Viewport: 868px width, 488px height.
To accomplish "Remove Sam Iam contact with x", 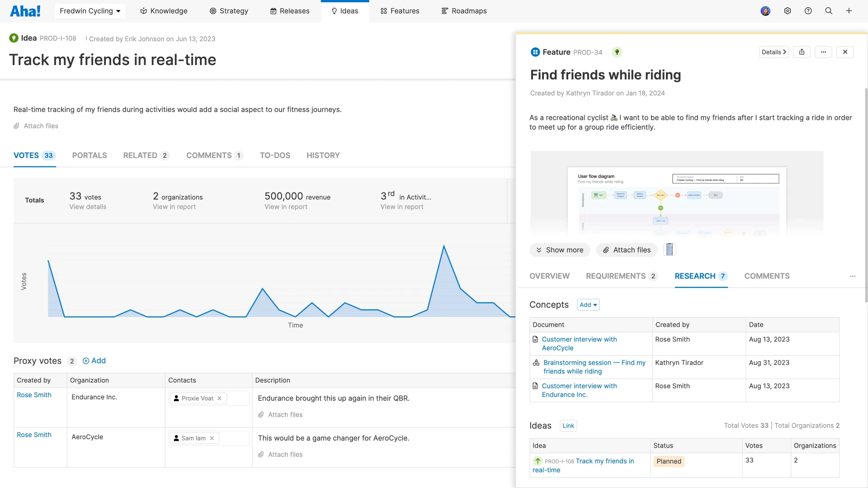I will point(212,438).
